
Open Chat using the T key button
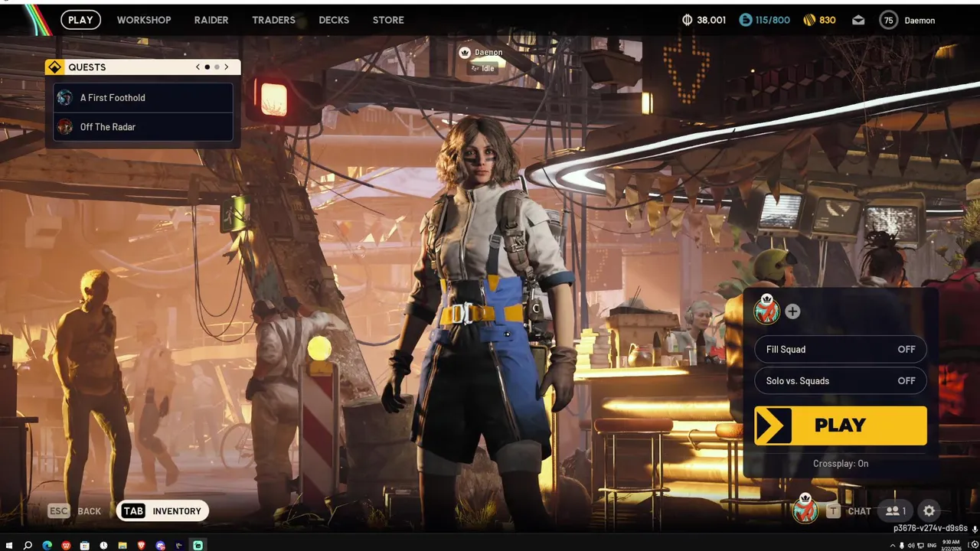pyautogui.click(x=848, y=511)
